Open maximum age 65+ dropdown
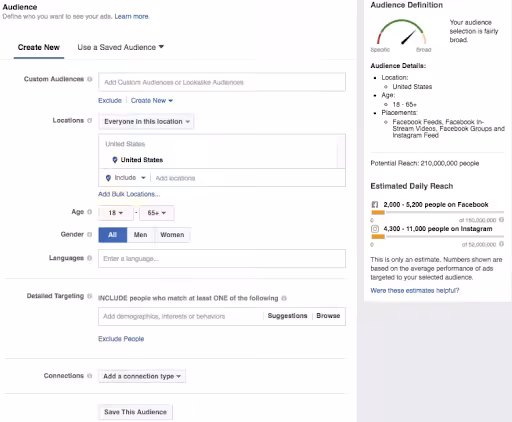Image resolution: width=512 pixels, height=422 pixels. pos(157,213)
